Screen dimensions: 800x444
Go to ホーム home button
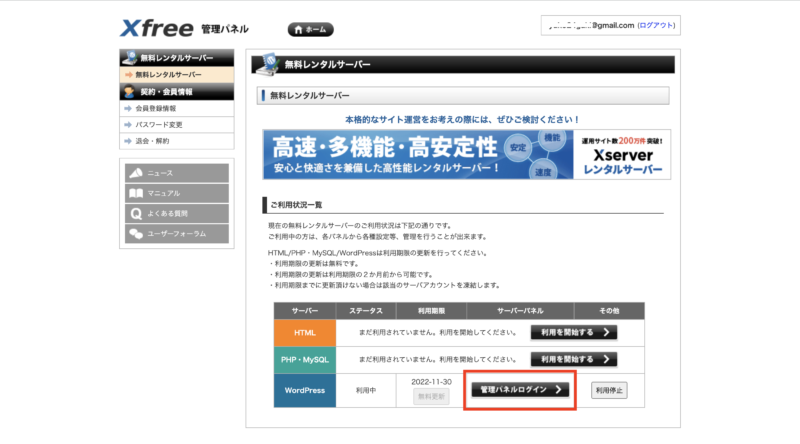pos(310,30)
